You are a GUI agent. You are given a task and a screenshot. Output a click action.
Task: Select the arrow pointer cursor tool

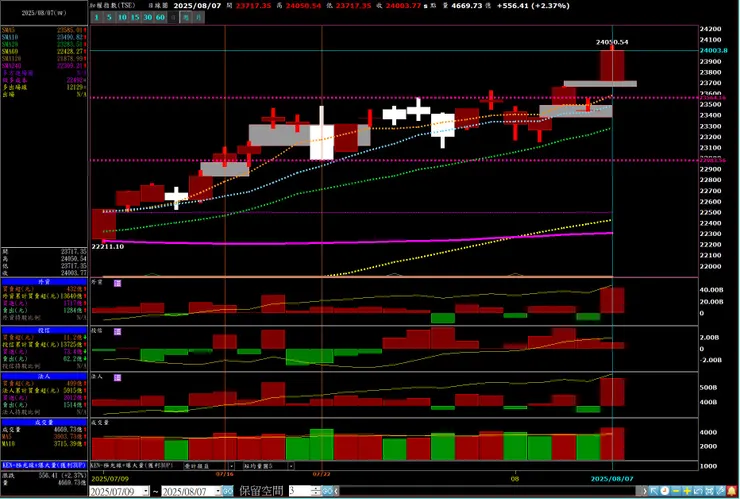click(x=654, y=491)
